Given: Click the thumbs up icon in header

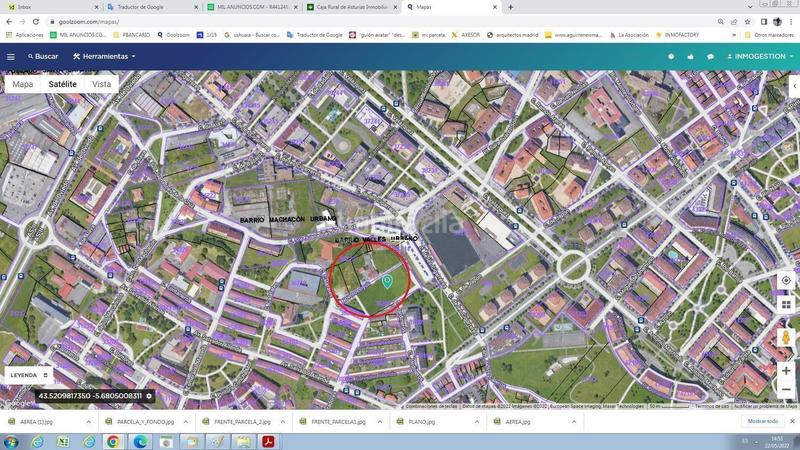Looking at the screenshot, I should (690, 56).
